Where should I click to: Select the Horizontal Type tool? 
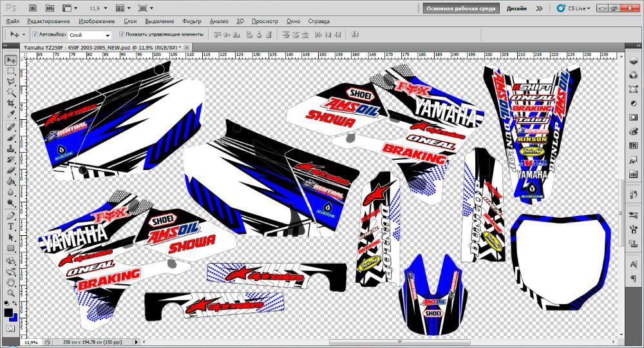11,226
